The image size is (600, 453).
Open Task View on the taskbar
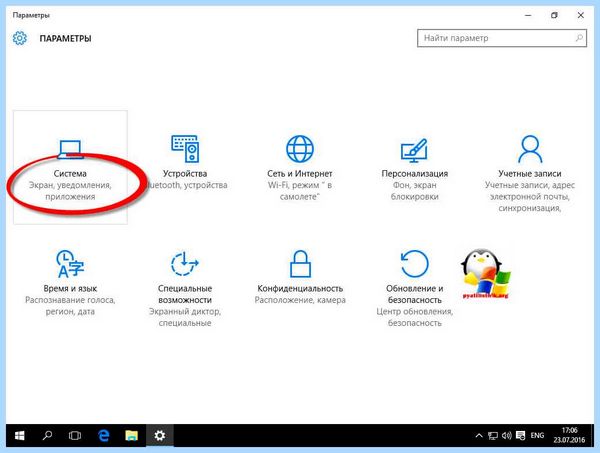75,435
